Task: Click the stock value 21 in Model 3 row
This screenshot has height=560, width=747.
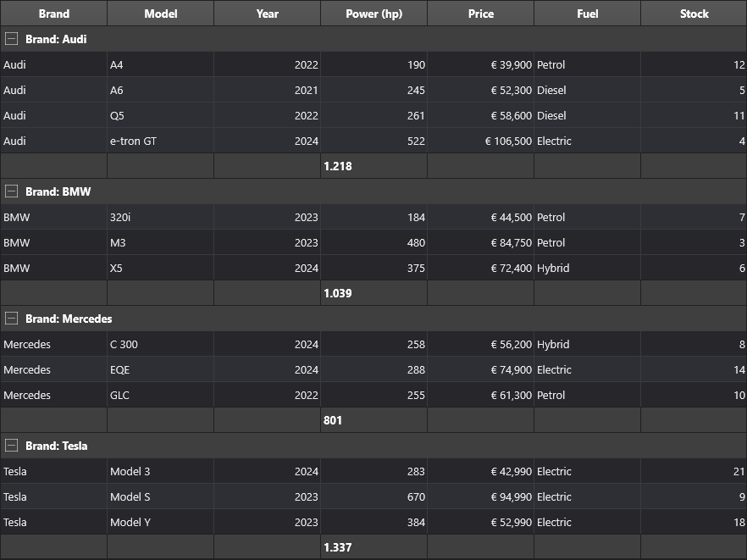Action: [x=694, y=471]
